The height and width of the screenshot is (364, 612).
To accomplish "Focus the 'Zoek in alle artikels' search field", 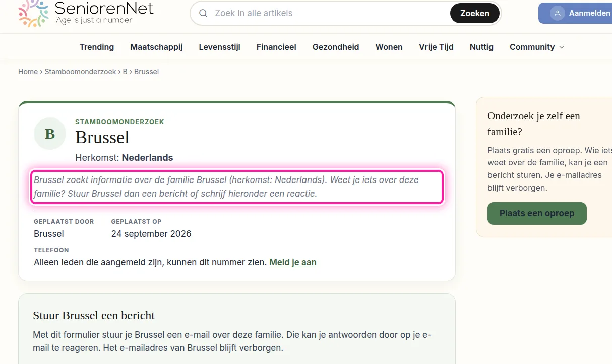I will 328,13.
